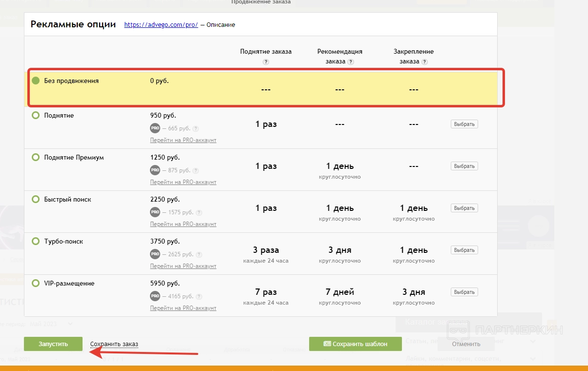The height and width of the screenshot is (371, 588).
Task: Click Запустить green button
Action: [x=53, y=344]
